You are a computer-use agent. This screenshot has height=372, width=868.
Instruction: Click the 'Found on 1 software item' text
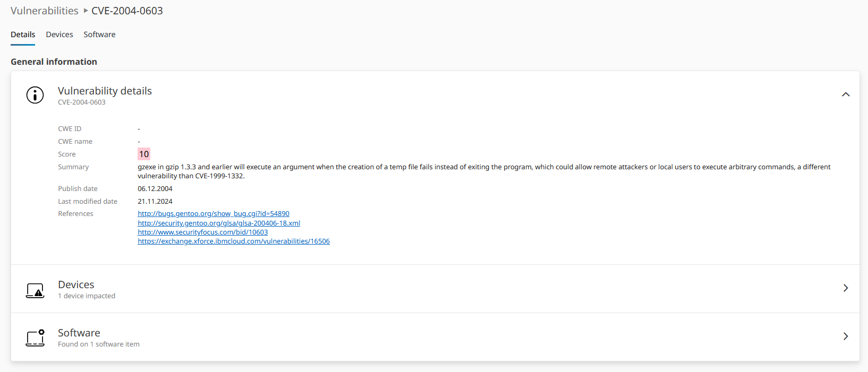coord(99,344)
